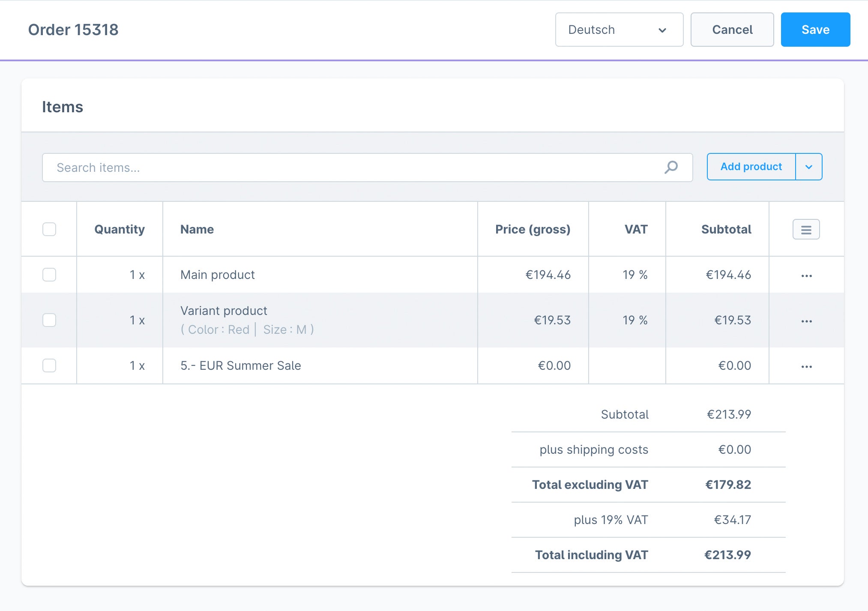Image resolution: width=868 pixels, height=611 pixels.
Task: Click the Order 15318 title
Action: (73, 30)
